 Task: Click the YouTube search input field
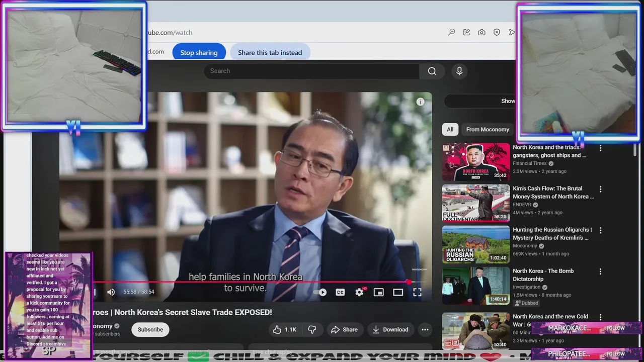(311, 71)
